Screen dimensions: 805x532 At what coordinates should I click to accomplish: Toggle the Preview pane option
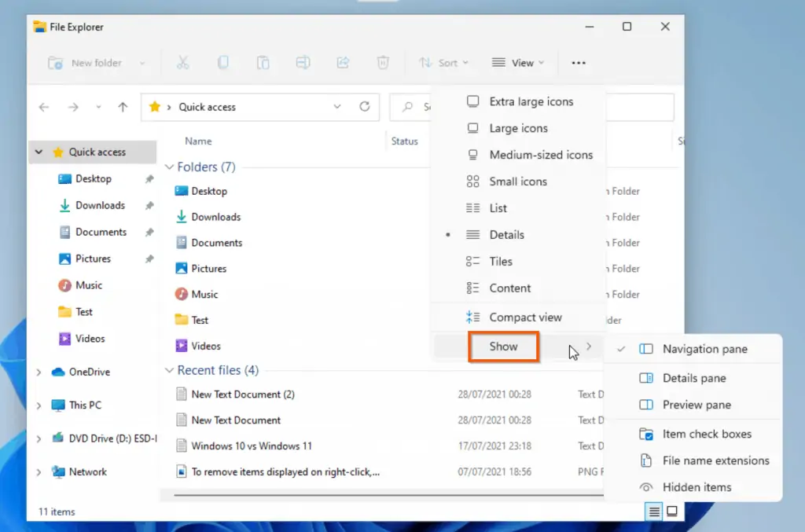[x=693, y=405]
